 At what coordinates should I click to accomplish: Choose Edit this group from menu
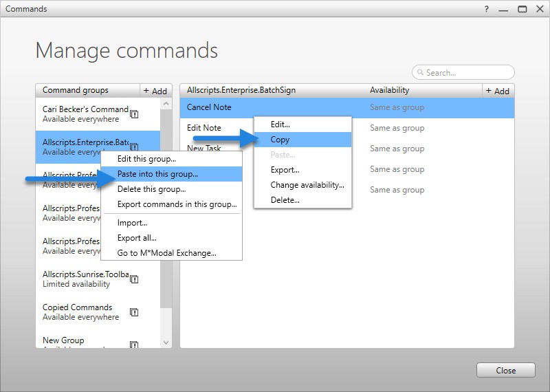coord(146,159)
